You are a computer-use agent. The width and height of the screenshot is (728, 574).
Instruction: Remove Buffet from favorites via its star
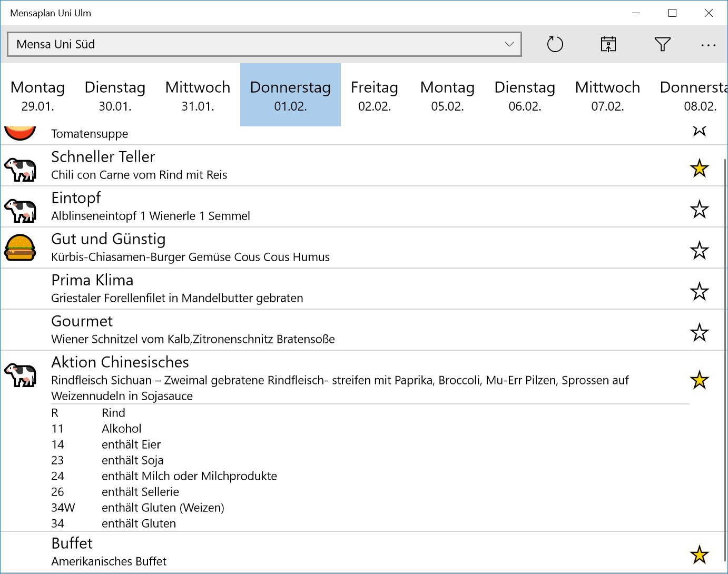click(699, 555)
